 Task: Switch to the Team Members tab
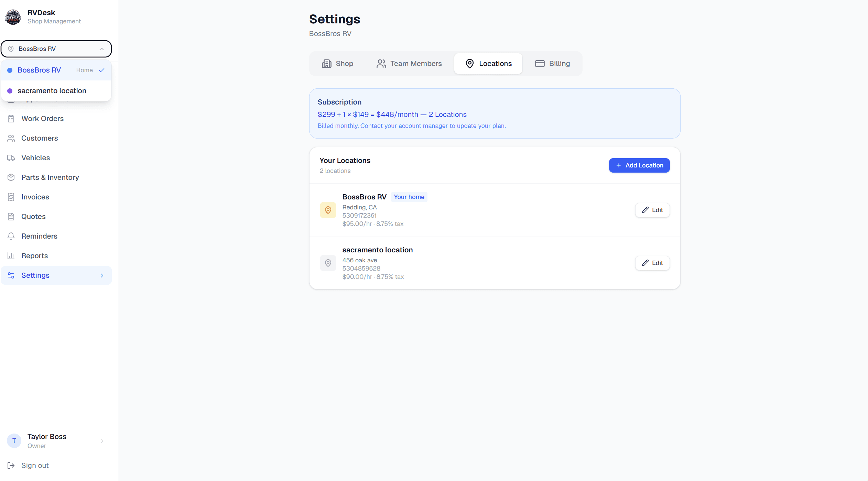click(x=409, y=64)
